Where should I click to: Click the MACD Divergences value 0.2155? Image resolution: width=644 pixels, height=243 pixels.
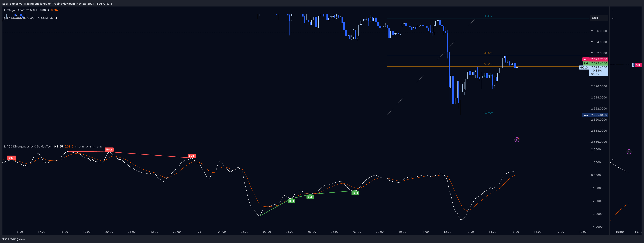(58, 147)
